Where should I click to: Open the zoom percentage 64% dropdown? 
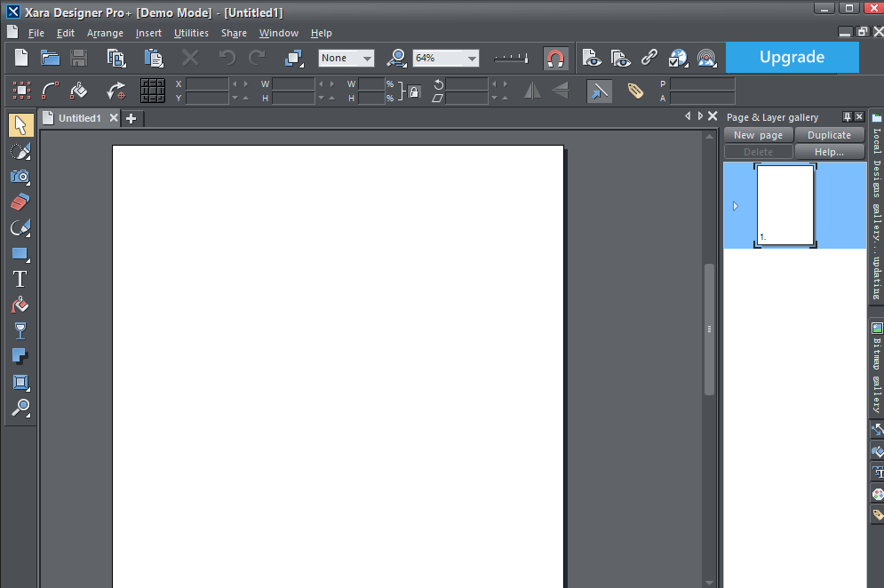pos(472,59)
